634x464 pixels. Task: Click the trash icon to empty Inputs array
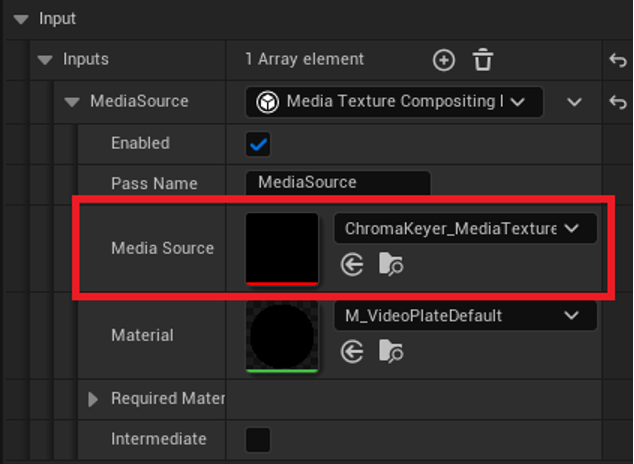(x=483, y=60)
